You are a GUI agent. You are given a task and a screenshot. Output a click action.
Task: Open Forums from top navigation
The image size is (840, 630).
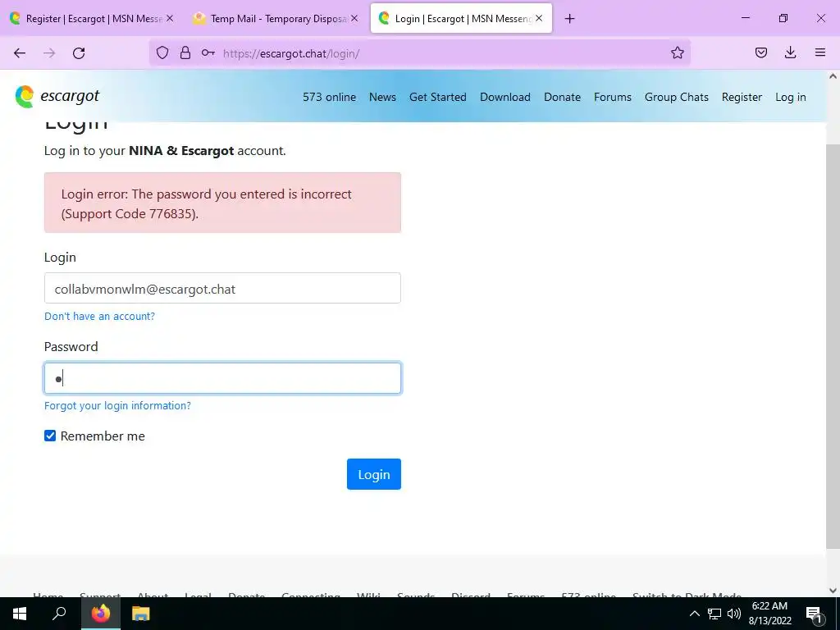click(612, 97)
